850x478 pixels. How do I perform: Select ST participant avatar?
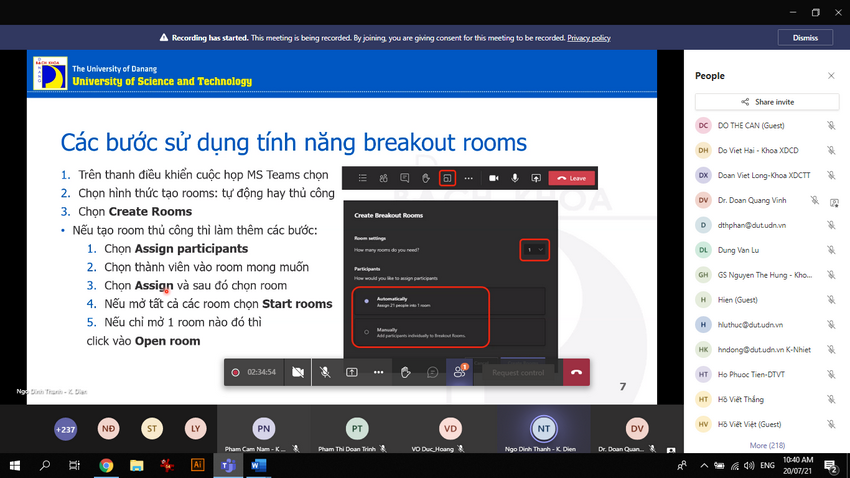[152, 429]
